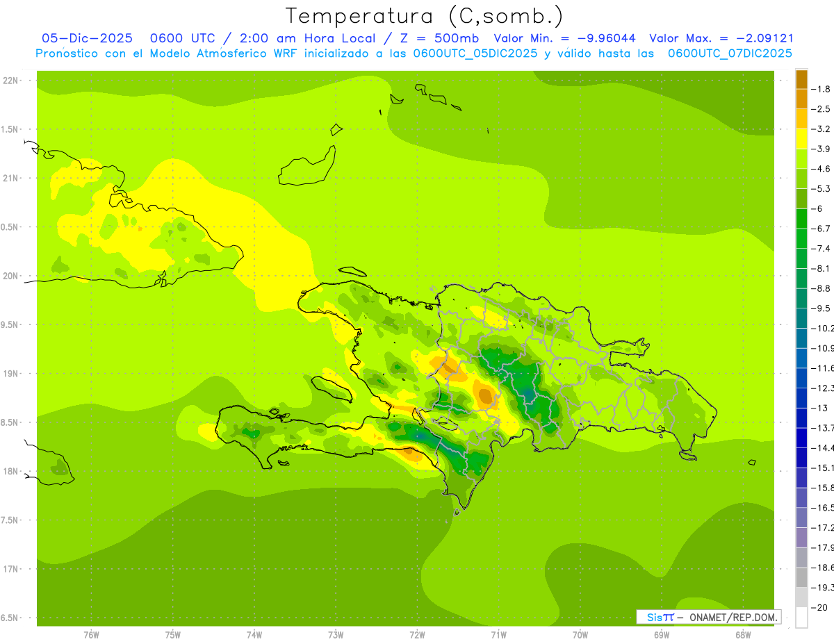The height and width of the screenshot is (644, 834).
Task: Click the 21N latitude label
Action: click(10, 178)
